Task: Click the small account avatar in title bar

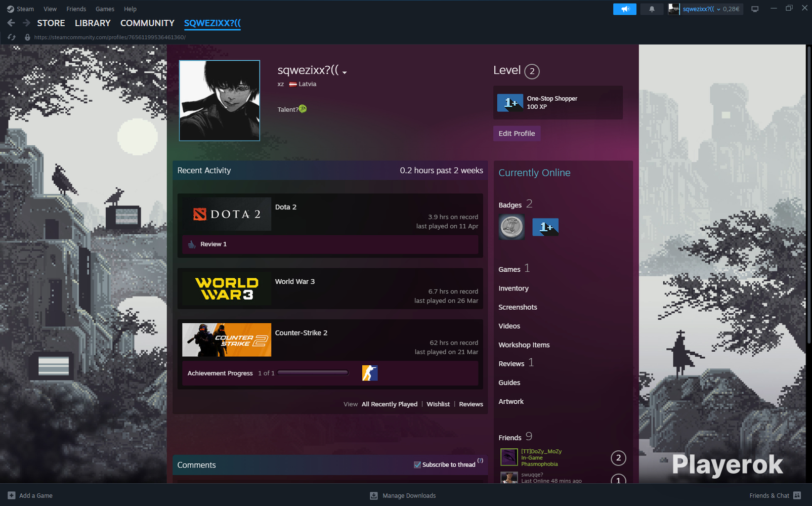Action: point(674,9)
